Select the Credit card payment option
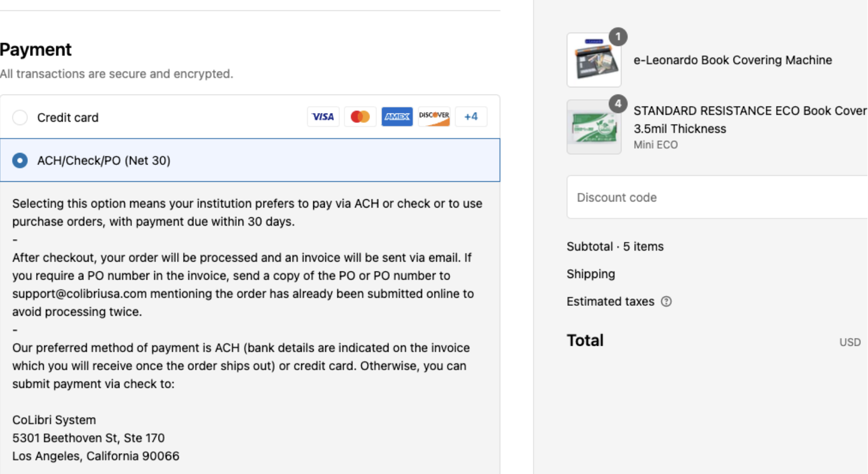 point(20,117)
